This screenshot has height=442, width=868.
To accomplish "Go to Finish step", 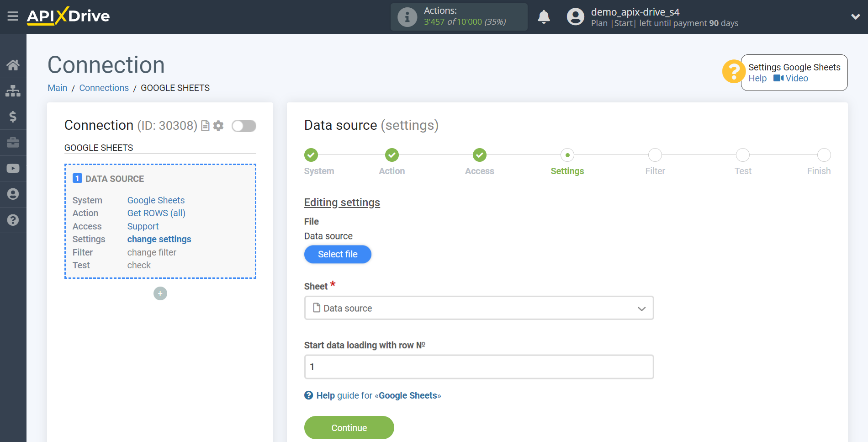I will tap(824, 155).
